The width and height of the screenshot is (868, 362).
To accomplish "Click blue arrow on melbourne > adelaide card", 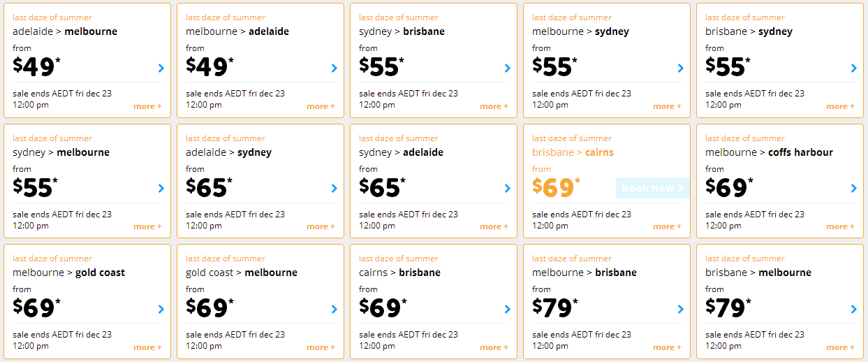I will point(334,68).
